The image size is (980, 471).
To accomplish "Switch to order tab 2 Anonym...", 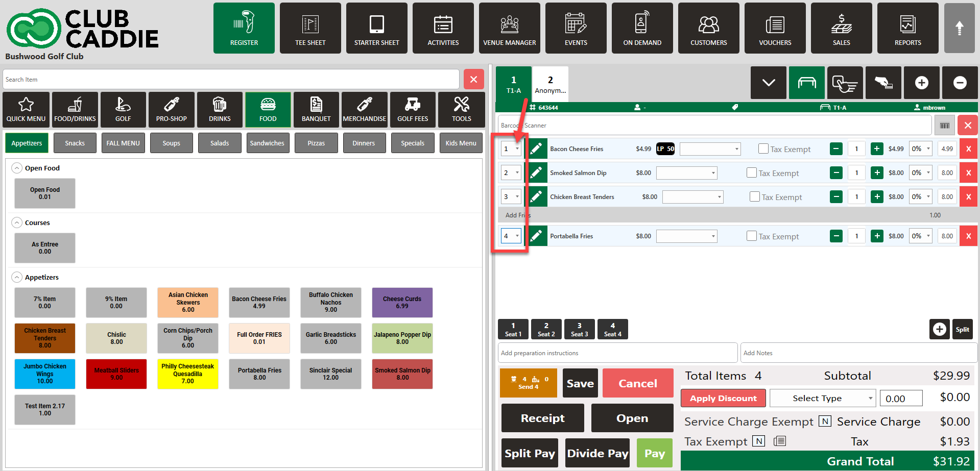I will [x=550, y=84].
